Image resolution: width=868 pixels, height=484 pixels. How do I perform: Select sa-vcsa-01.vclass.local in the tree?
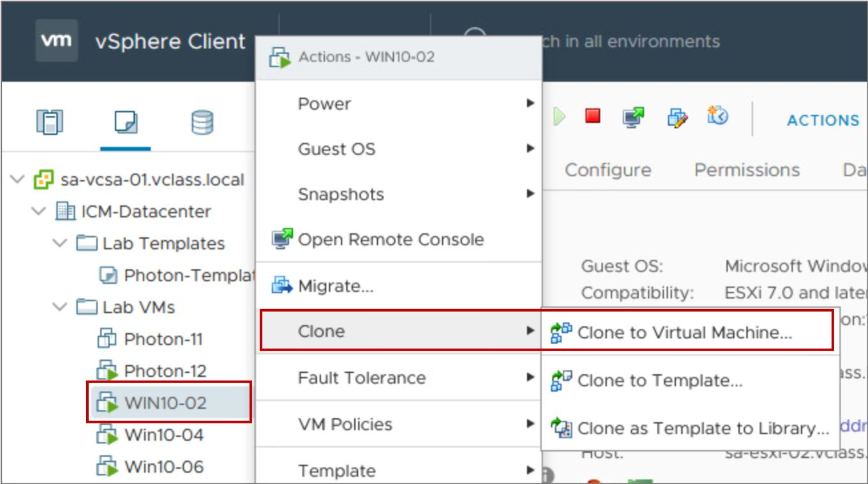pos(153,179)
